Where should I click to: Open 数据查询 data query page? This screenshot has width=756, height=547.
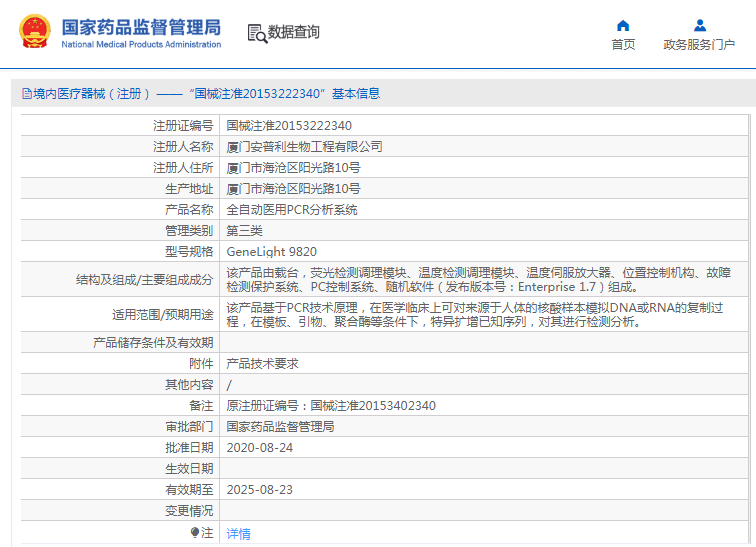[294, 32]
